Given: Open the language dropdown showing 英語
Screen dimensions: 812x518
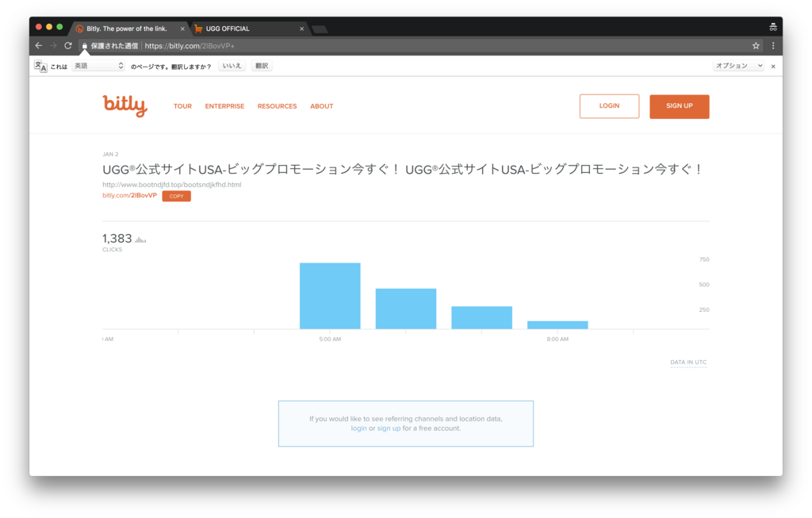Looking at the screenshot, I should coord(98,66).
